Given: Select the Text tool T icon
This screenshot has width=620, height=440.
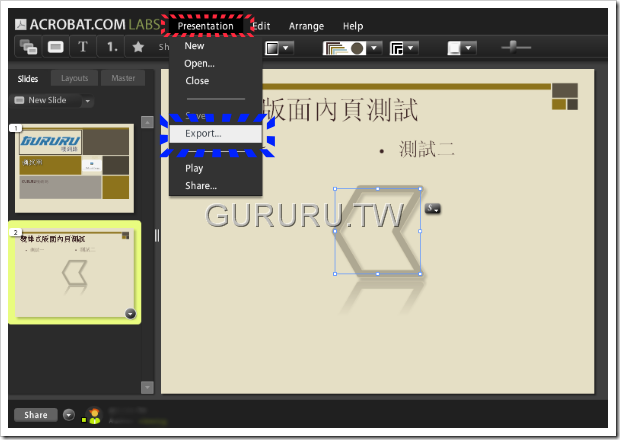Looking at the screenshot, I should tap(83, 47).
